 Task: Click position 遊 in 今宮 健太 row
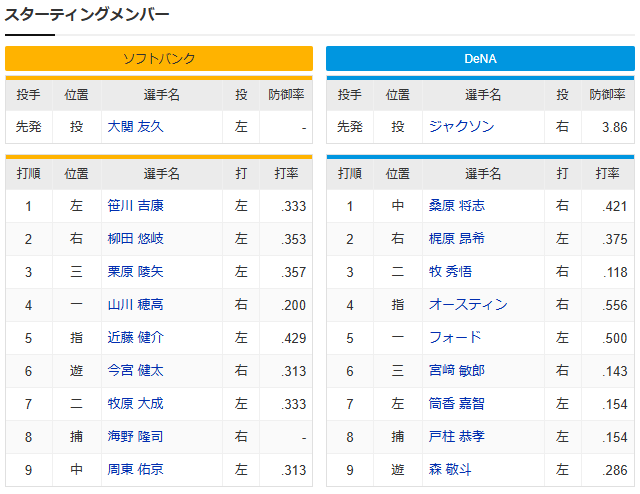[76, 371]
